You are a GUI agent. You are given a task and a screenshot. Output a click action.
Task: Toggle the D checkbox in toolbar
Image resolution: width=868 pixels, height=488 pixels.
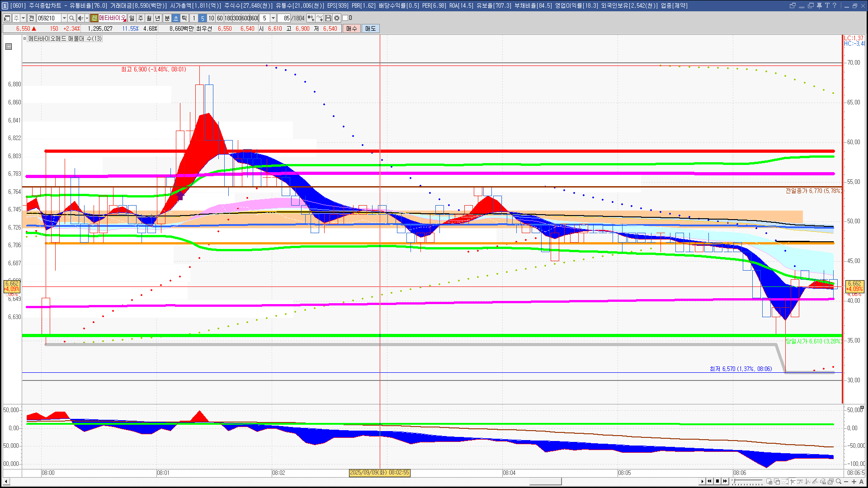345,18
